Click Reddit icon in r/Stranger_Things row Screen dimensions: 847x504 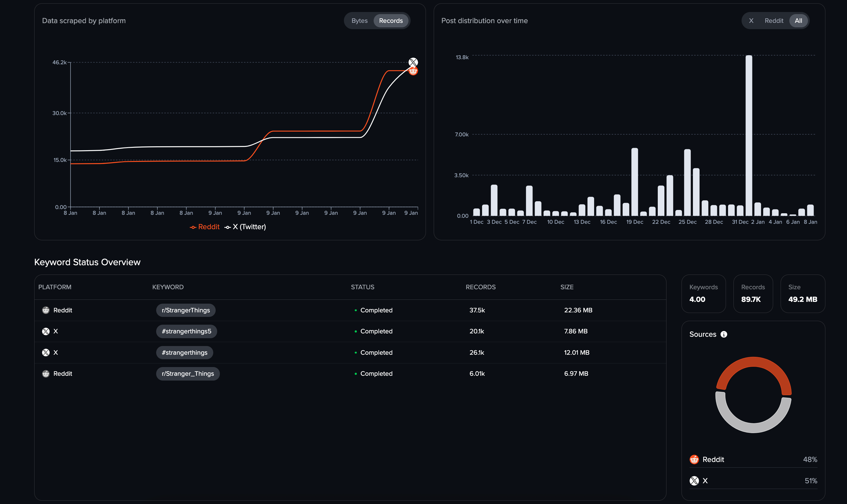(x=46, y=374)
